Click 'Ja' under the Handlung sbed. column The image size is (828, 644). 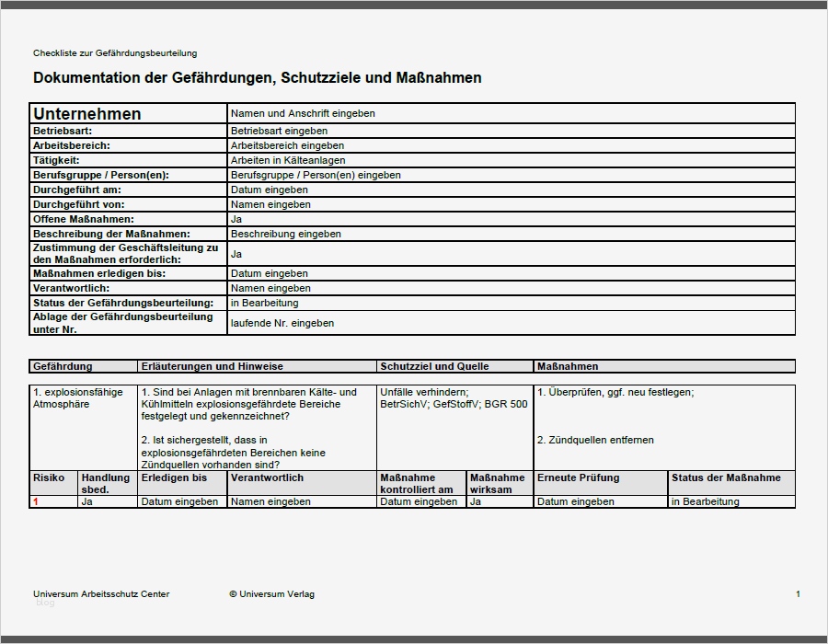(x=84, y=501)
